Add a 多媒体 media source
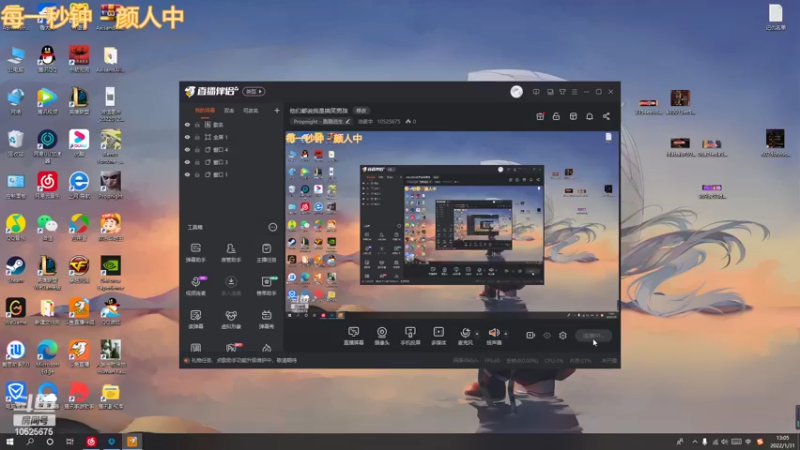Screen dimensions: 800x450 point(438,336)
